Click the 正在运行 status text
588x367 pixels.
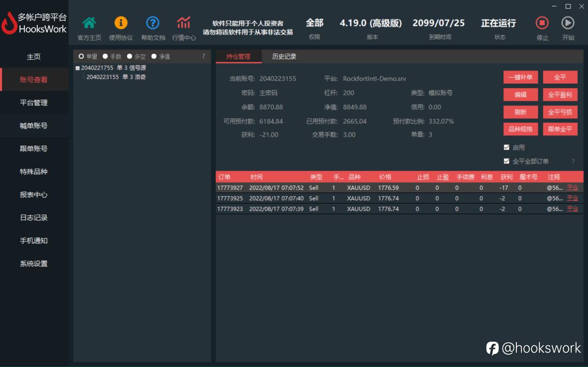click(498, 23)
